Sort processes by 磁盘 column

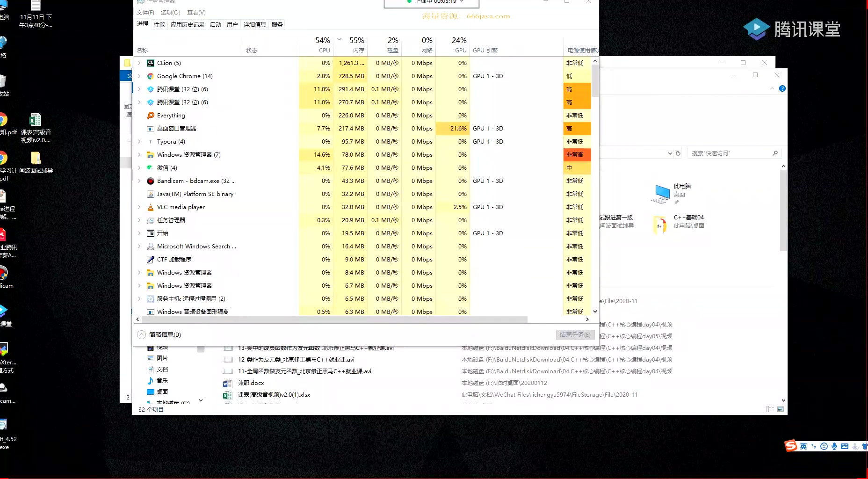[384, 45]
